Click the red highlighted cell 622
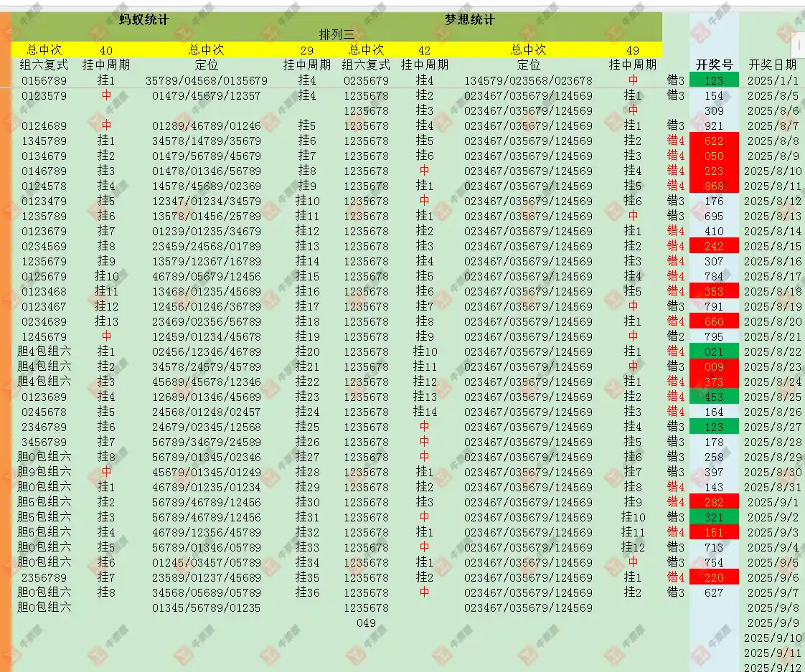The width and height of the screenshot is (805, 672). 714,141
